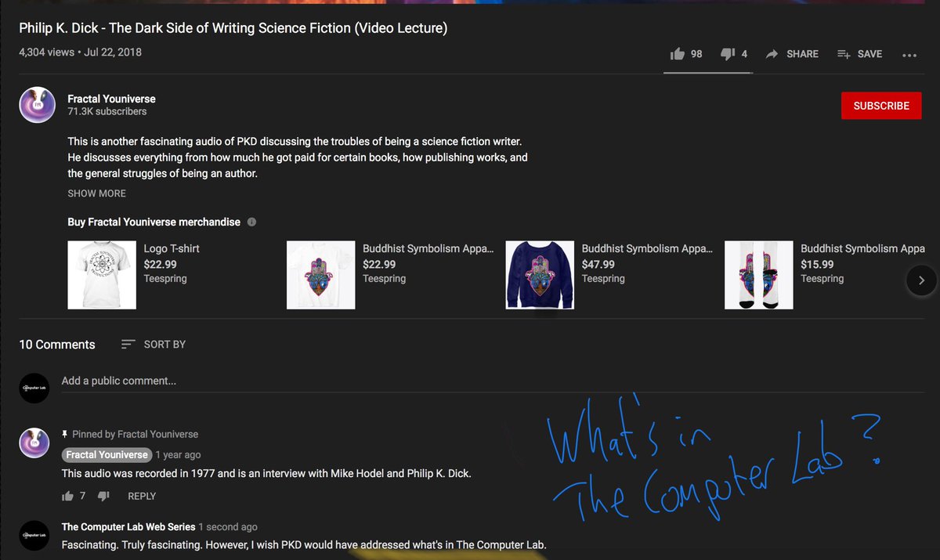
Task: Click Computer Lab avatar on newest comment
Action: (34, 534)
